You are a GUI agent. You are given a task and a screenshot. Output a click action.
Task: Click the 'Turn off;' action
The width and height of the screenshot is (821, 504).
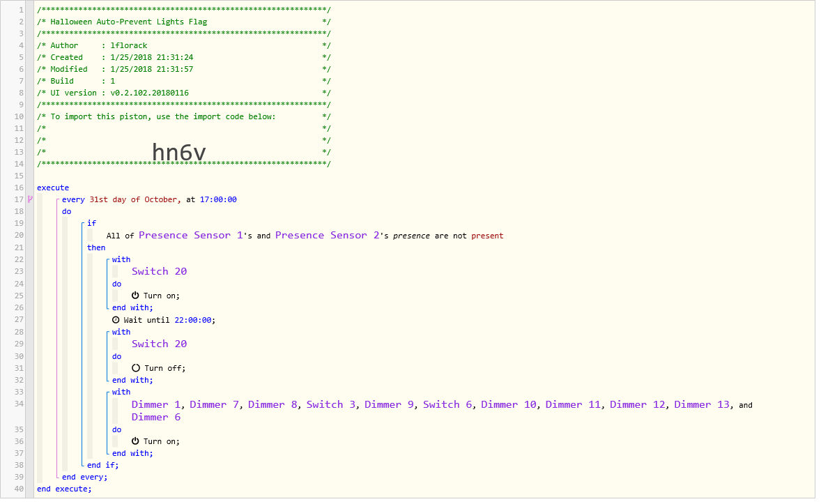click(x=165, y=369)
